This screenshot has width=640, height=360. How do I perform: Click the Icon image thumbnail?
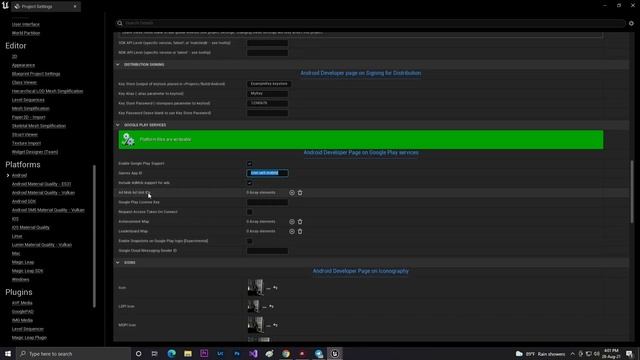[x=256, y=288]
